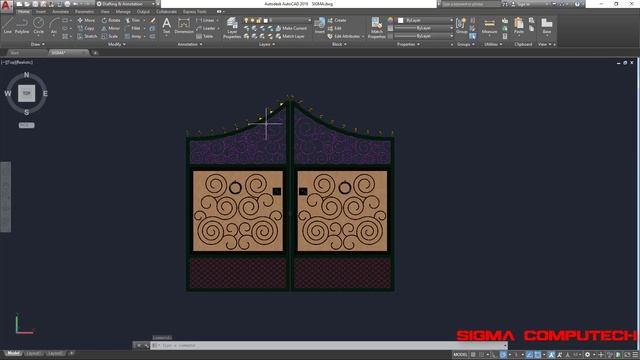
Task: Toggle the layer lock icon in Layers panel
Action: click(258, 20)
